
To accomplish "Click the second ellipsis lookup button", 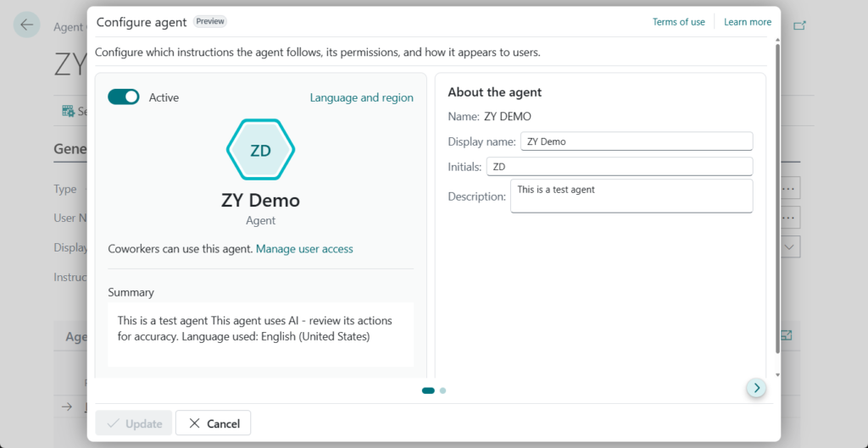I will click(x=789, y=218).
